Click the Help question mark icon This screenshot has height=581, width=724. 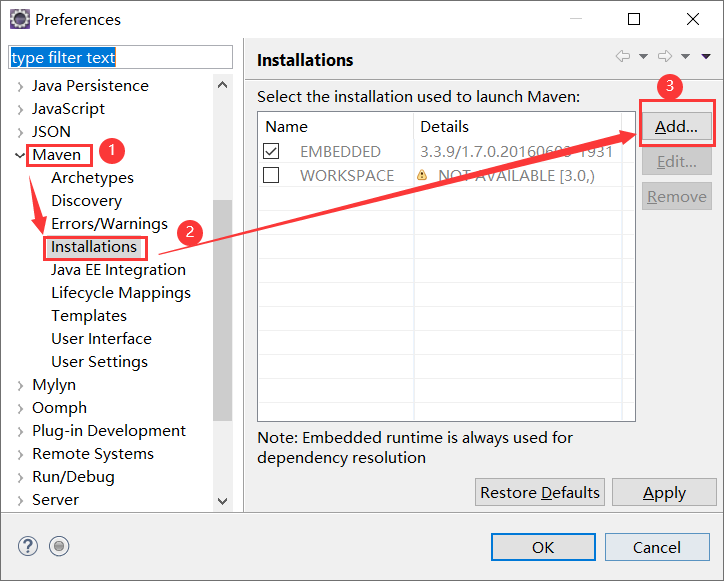tap(28, 546)
